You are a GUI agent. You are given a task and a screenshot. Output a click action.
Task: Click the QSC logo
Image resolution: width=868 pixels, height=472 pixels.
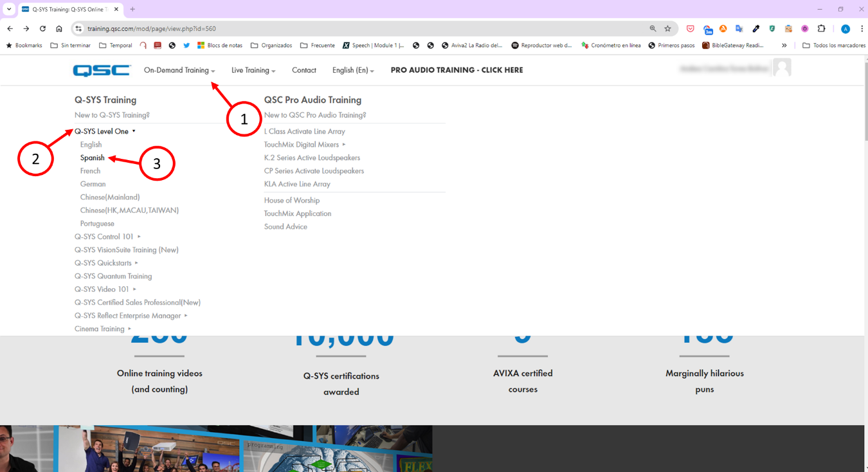pyautogui.click(x=102, y=71)
